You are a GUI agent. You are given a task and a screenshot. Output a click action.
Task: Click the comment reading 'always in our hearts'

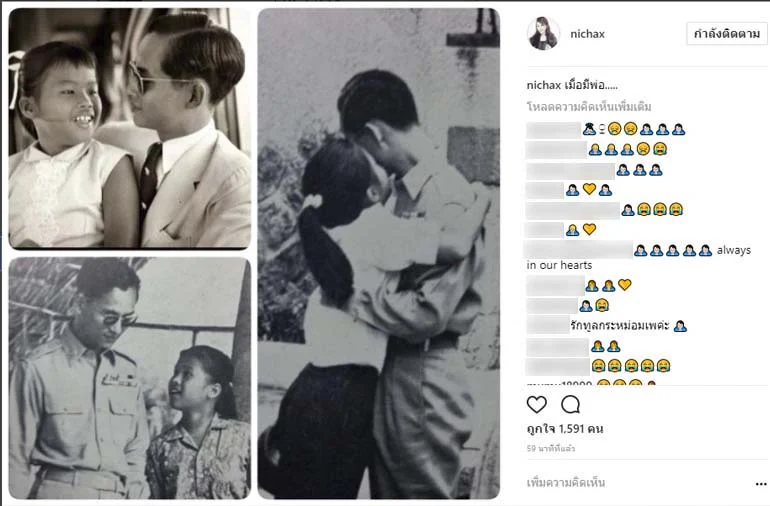click(x=638, y=257)
